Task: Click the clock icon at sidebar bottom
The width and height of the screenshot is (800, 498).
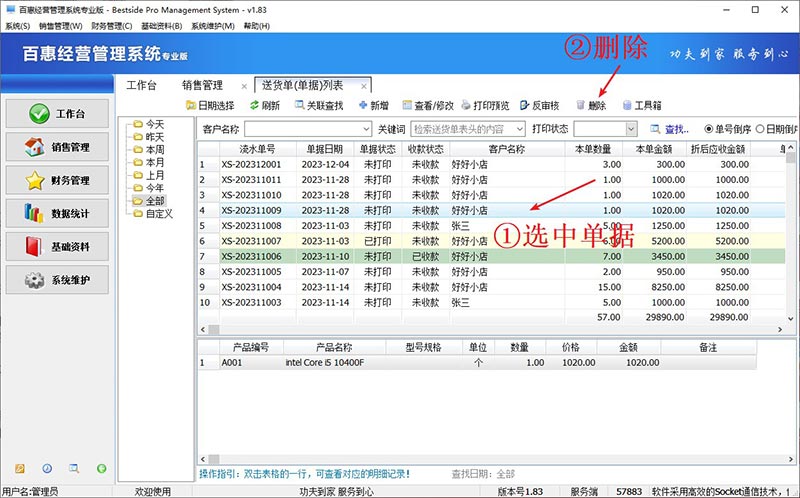Action: pos(47,468)
